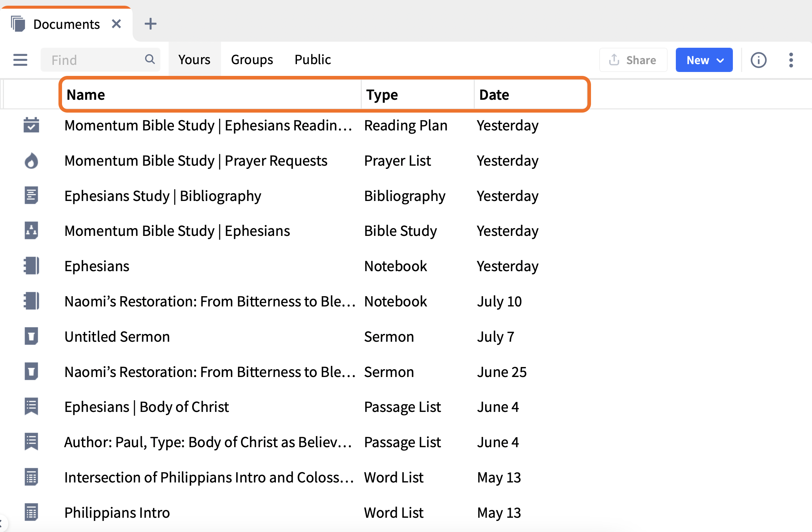Open Momentum Bible Study | Ephesians
Screen dimensions: 812x532
pyautogui.click(x=177, y=231)
